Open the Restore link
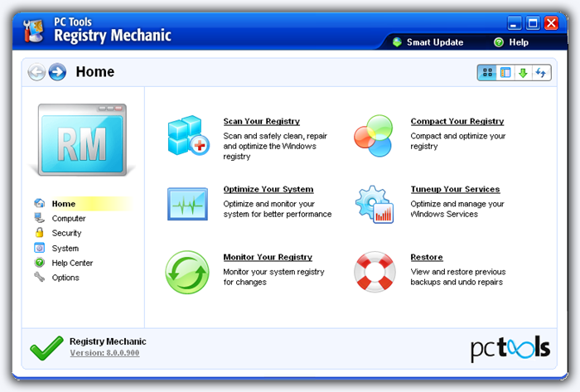 (x=427, y=257)
